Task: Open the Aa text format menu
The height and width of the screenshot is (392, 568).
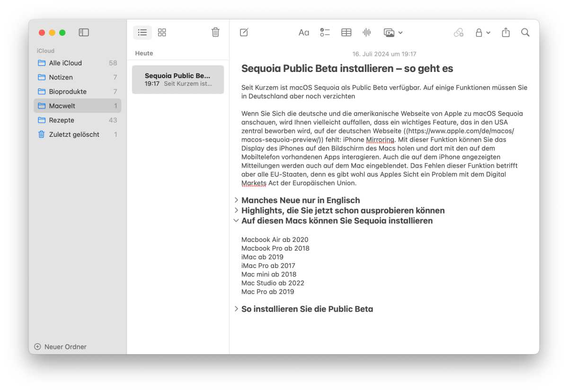Action: [304, 33]
